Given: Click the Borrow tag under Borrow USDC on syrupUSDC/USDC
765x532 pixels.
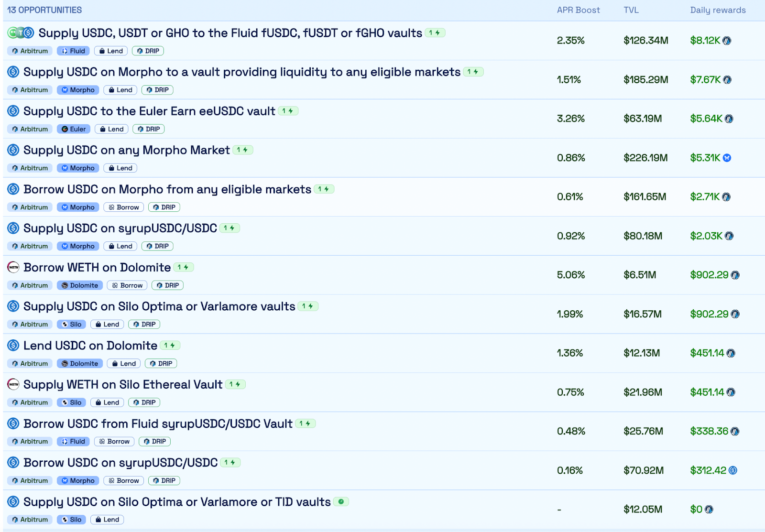Looking at the screenshot, I should (x=124, y=480).
